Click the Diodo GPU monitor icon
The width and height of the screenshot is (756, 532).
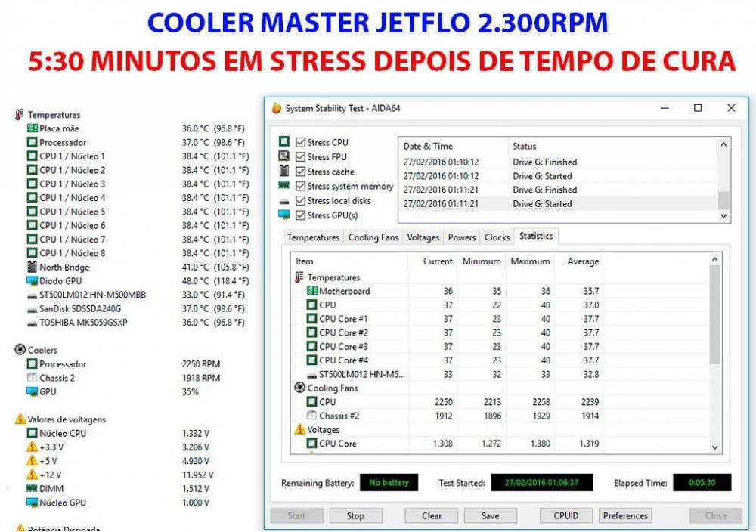[32, 281]
